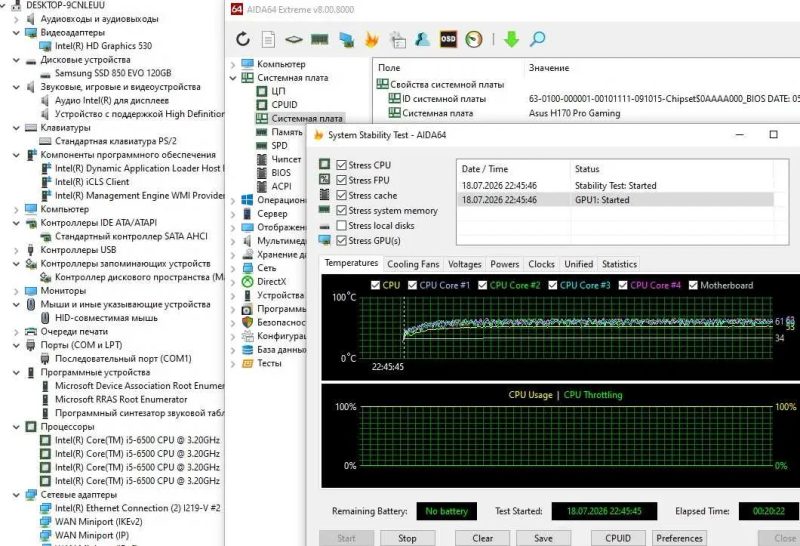Select Intel(R) HD Graphics 530 device

coord(104,46)
